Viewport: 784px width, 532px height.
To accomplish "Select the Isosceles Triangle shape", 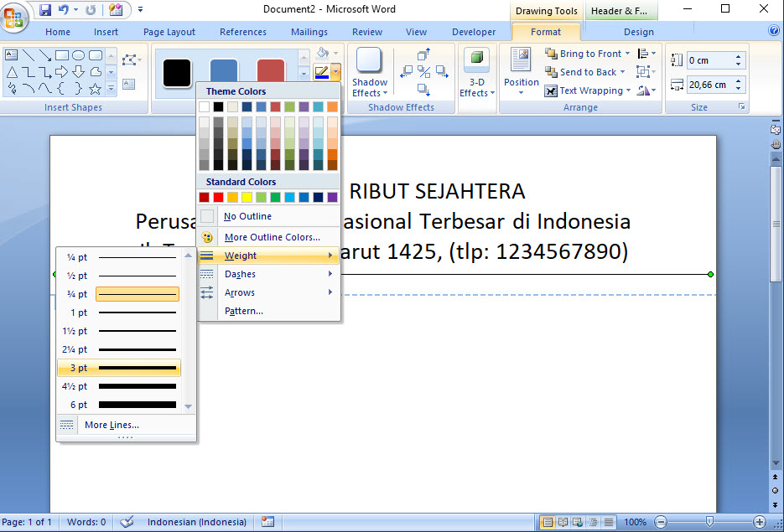I will (x=12, y=72).
